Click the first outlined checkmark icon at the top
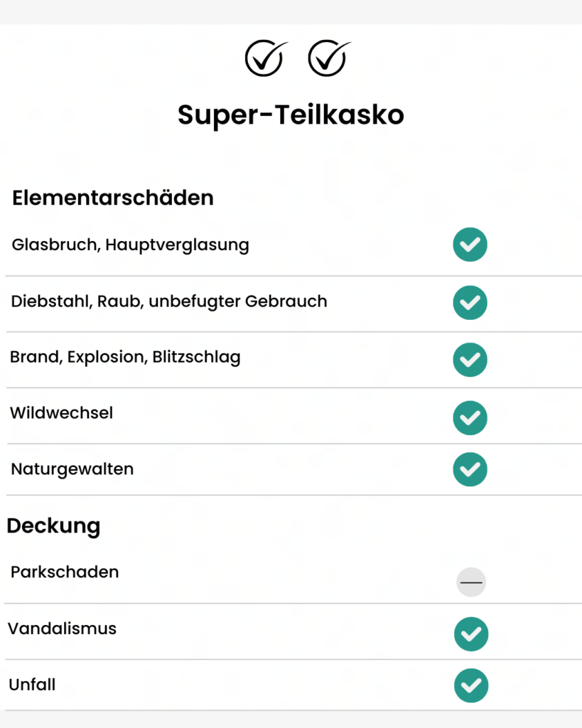 click(x=266, y=58)
